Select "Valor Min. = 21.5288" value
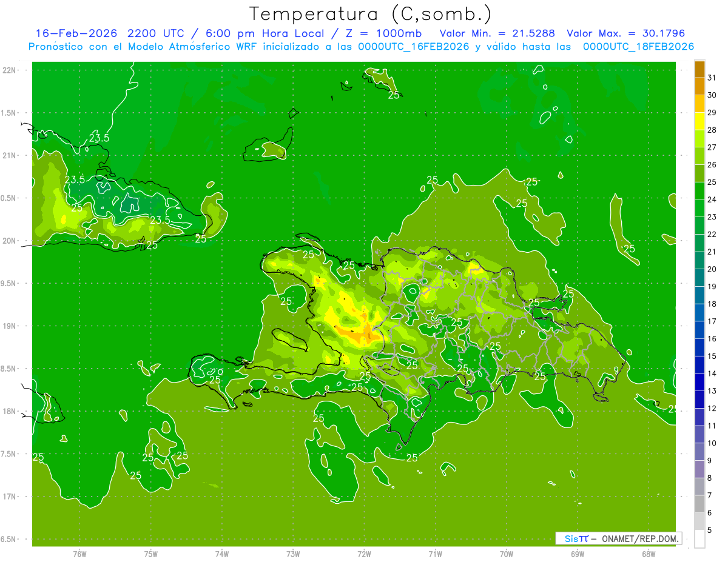Image resolution: width=728 pixels, height=562 pixels. (497, 33)
